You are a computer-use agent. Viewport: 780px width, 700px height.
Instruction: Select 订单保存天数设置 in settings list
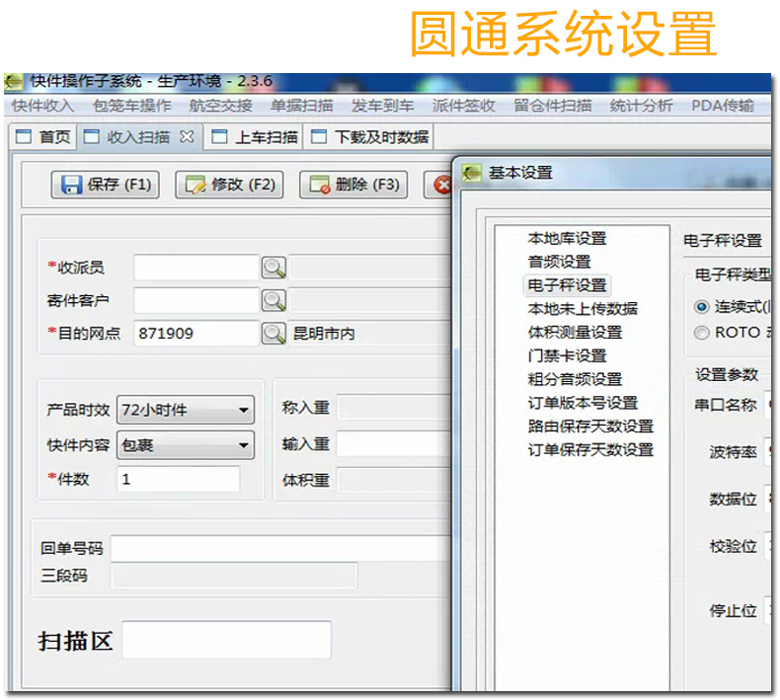click(x=591, y=450)
